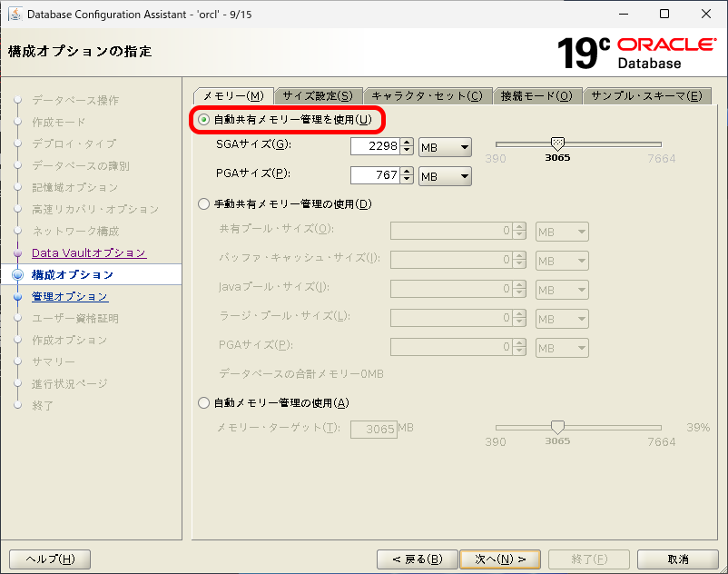728x574 pixels.
Task: Click inside the SGAサイズ value field
Action: point(374,146)
